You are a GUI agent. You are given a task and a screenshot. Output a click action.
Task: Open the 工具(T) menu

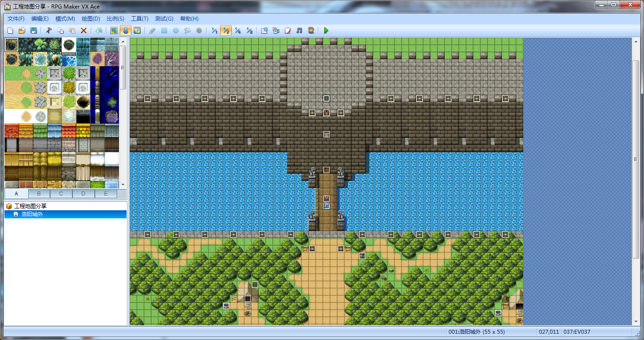(140, 19)
